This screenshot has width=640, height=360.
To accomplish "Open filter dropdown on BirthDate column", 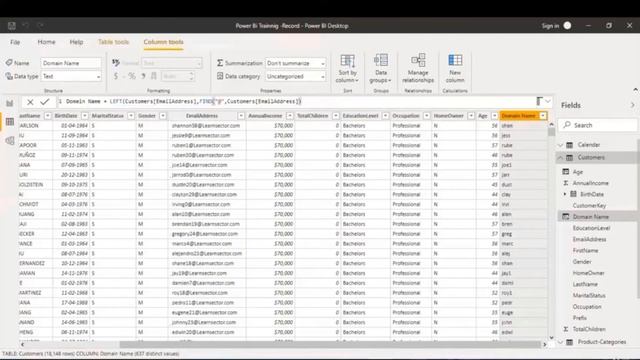I will (84, 116).
